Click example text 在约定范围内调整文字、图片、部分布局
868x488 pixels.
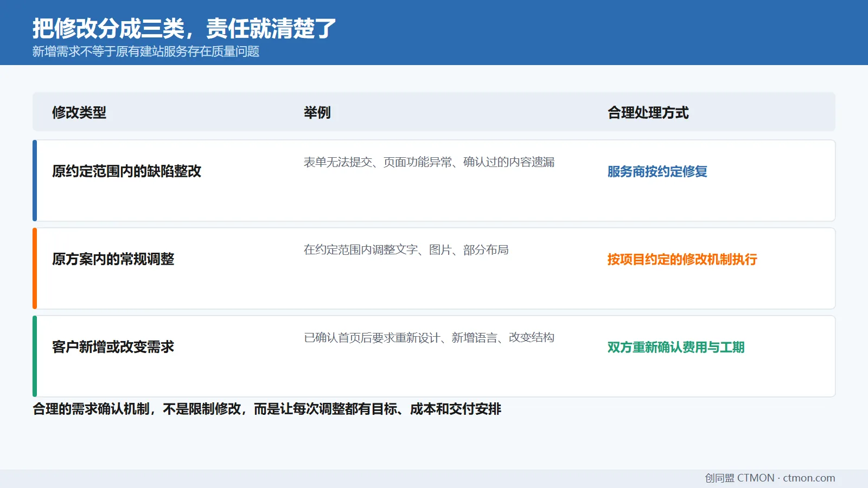pos(406,250)
